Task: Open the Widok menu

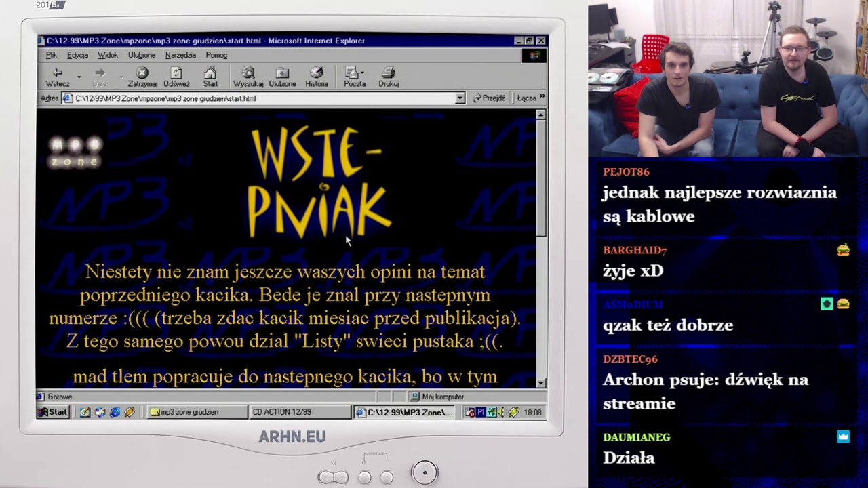Action: (107, 55)
